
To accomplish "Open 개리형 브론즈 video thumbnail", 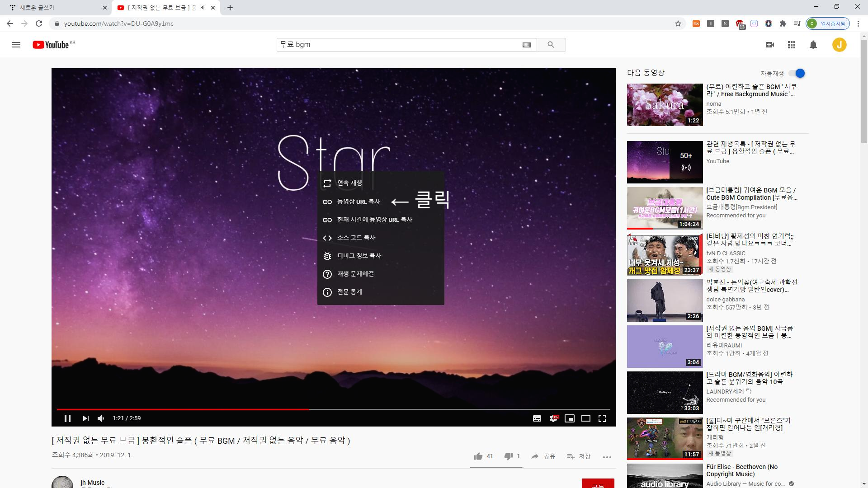I will [665, 439].
